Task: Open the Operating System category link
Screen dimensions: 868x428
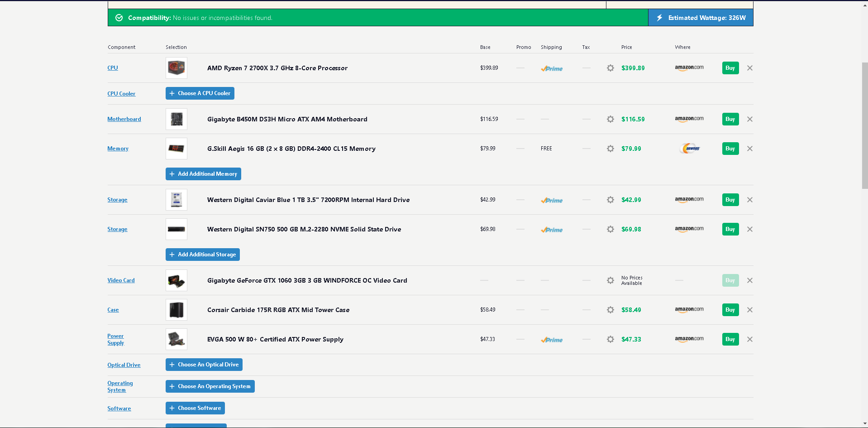Action: tap(120, 386)
